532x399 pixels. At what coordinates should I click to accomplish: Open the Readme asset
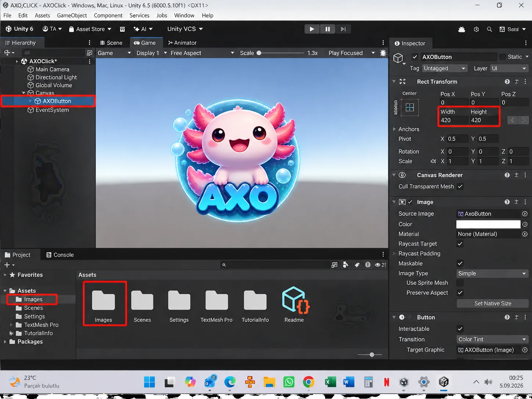[295, 305]
